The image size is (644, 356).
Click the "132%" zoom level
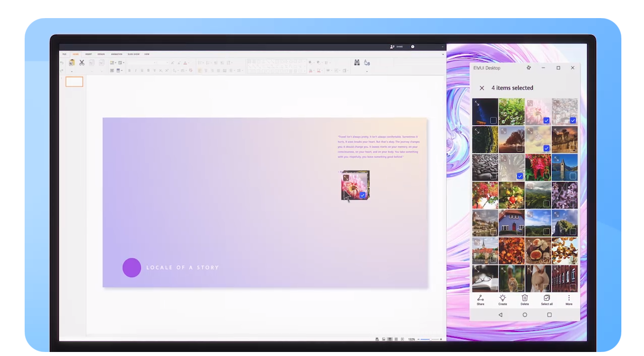pyautogui.click(x=412, y=339)
